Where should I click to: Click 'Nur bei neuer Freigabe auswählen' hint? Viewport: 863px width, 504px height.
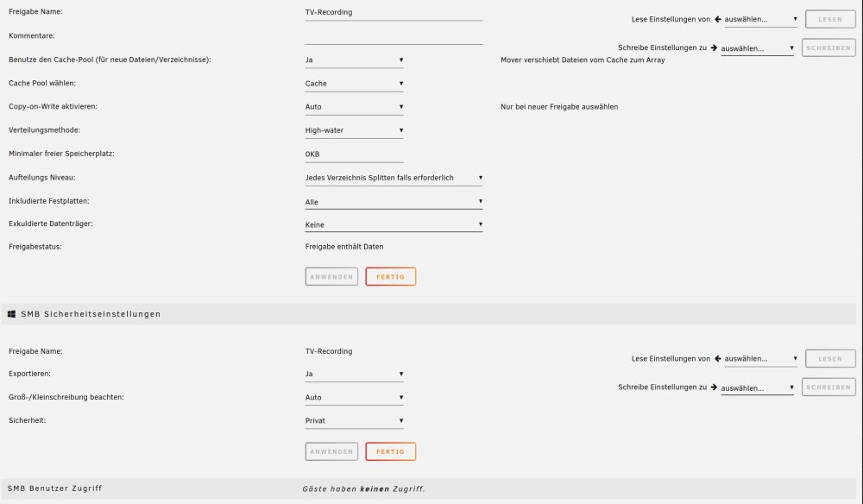pyautogui.click(x=559, y=107)
